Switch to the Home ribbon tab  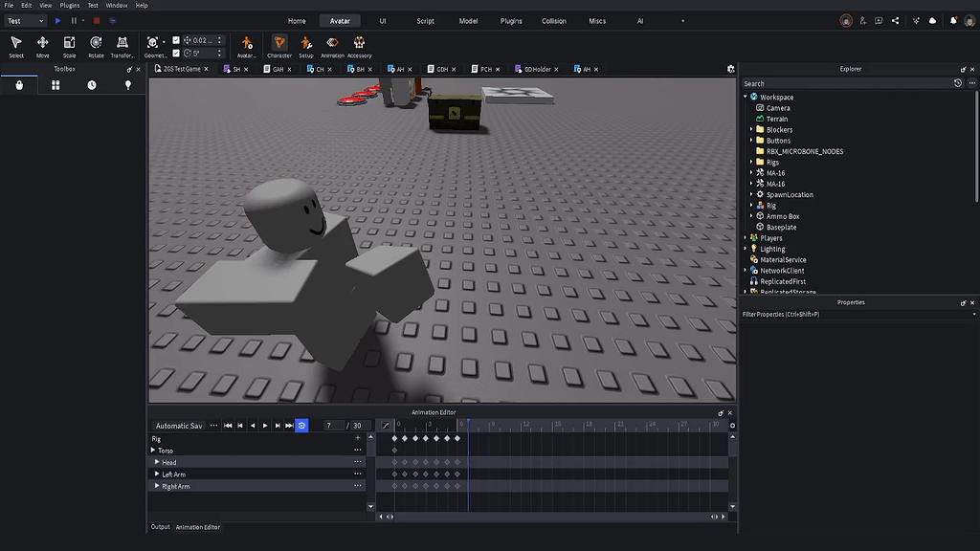coord(297,21)
